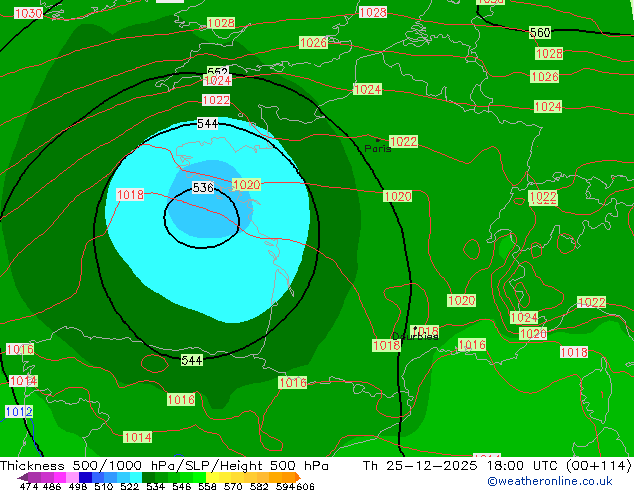Click the legend value '606'

click(305, 486)
